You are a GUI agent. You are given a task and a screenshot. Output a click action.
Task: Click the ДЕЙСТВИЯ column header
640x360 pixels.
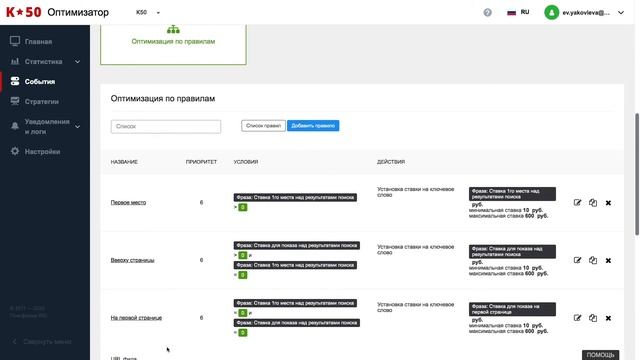(x=391, y=162)
